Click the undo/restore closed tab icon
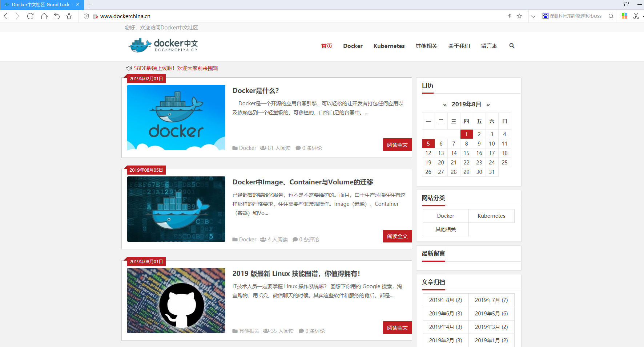 coord(57,16)
